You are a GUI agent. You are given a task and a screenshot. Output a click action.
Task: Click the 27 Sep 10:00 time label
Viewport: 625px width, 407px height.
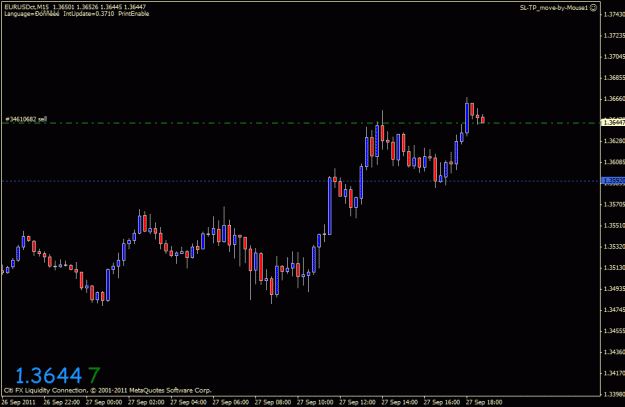pyautogui.click(x=315, y=402)
